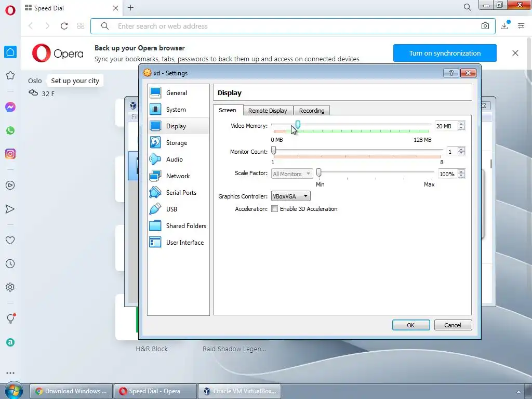Open Messenger in Opera sidebar
532x399 pixels.
pos(10,107)
